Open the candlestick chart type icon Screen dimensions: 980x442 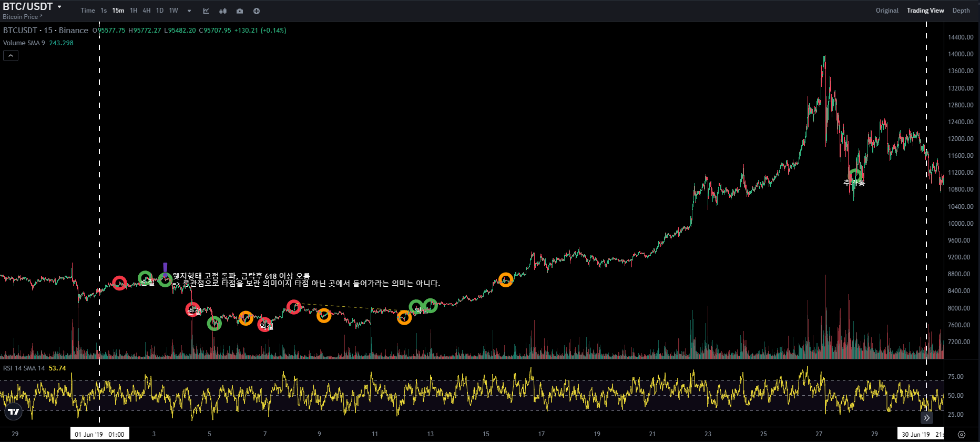coord(223,11)
